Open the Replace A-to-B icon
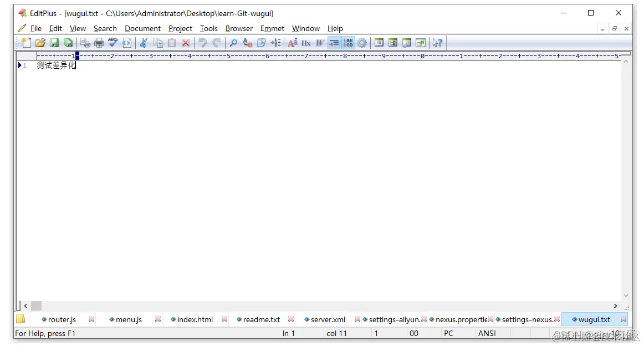 (247, 43)
